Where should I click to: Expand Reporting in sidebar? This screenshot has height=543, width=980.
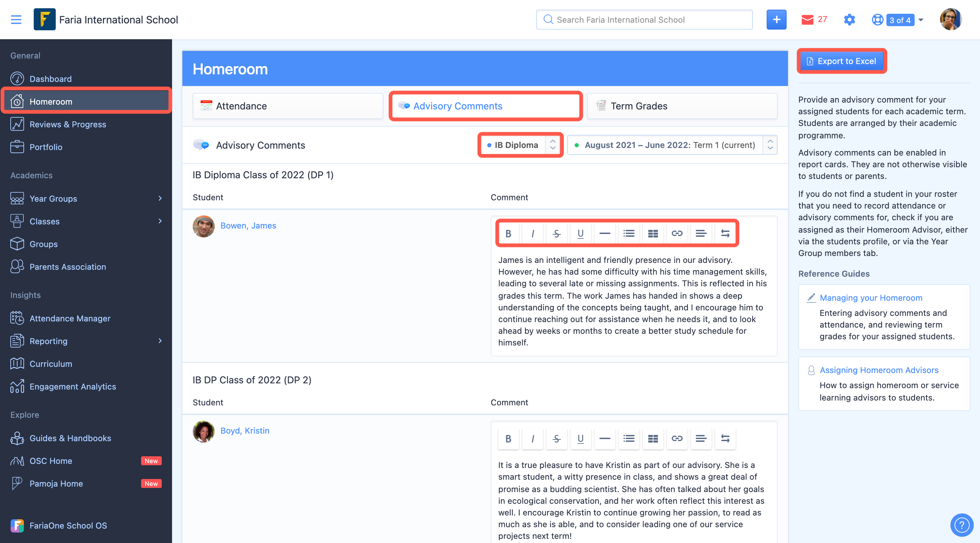(x=160, y=341)
